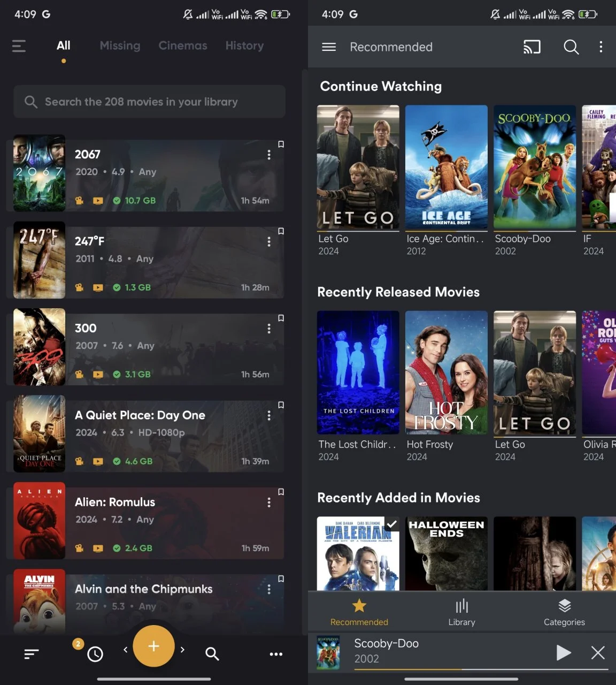The image size is (616, 685).
Task: Open The Lost Children poster
Action: (x=358, y=373)
